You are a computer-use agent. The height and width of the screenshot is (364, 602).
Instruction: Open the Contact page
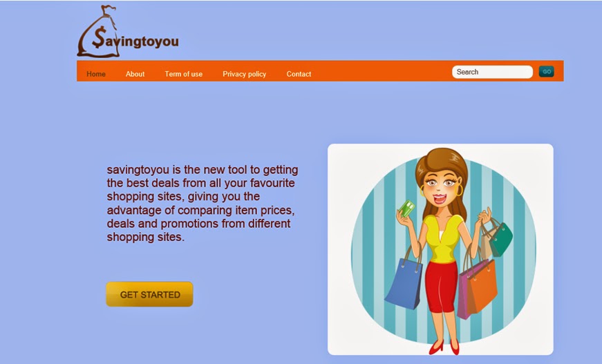[299, 74]
